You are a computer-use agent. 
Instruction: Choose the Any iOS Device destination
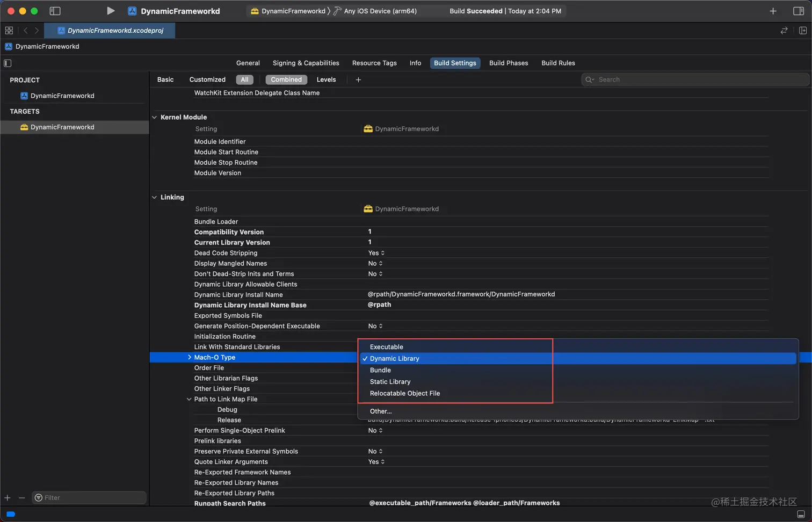click(x=375, y=11)
